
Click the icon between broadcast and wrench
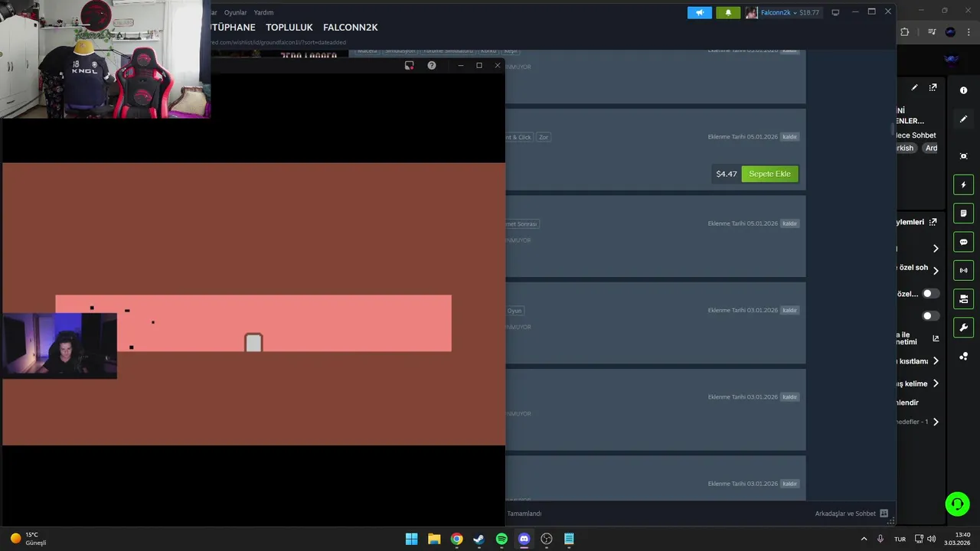click(x=963, y=298)
